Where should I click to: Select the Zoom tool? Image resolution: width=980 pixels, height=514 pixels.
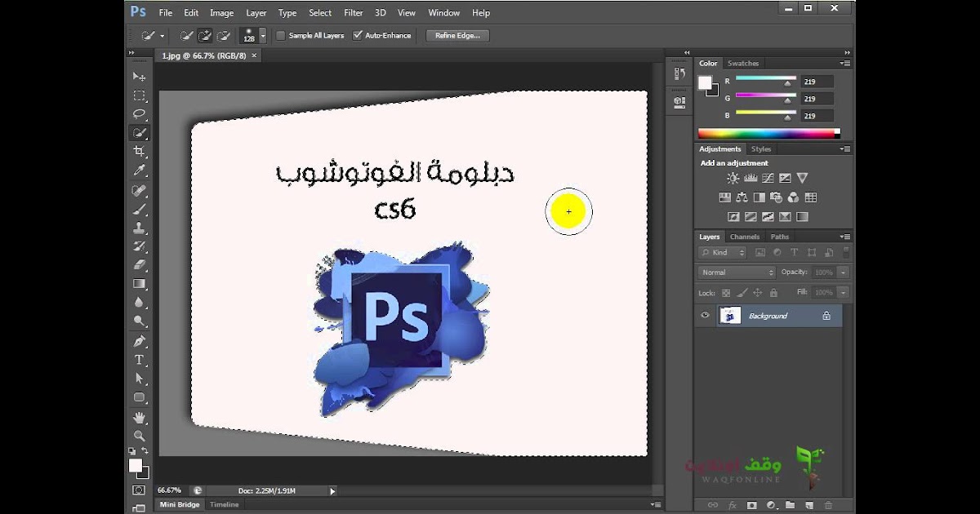pyautogui.click(x=140, y=436)
